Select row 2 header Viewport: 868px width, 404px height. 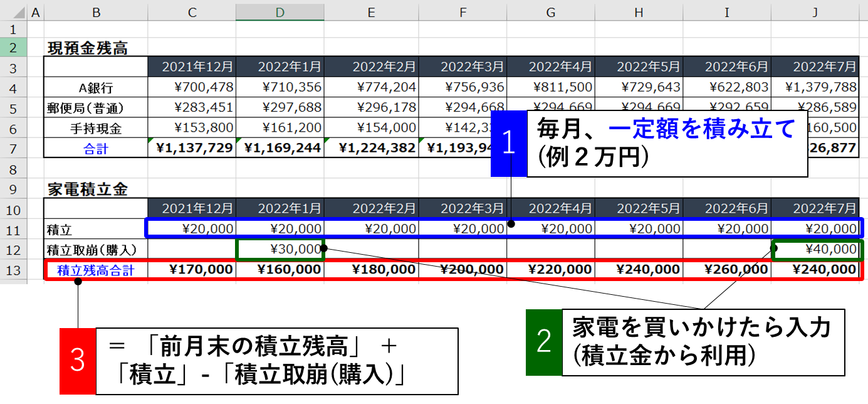coord(13,47)
